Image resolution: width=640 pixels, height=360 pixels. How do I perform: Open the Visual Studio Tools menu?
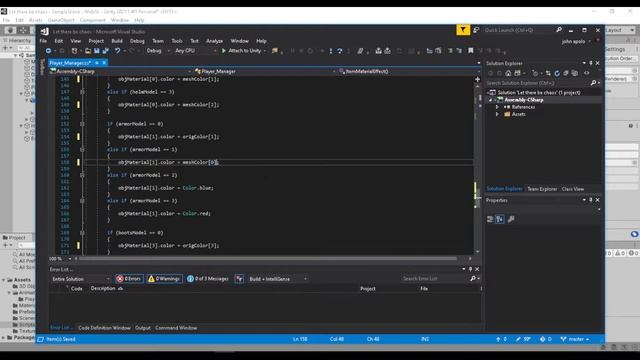click(177, 41)
